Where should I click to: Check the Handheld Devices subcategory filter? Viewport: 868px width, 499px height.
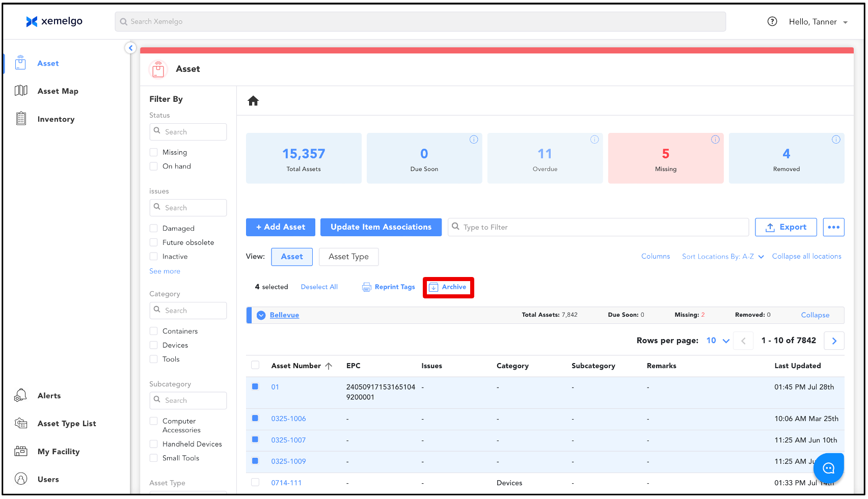click(153, 444)
